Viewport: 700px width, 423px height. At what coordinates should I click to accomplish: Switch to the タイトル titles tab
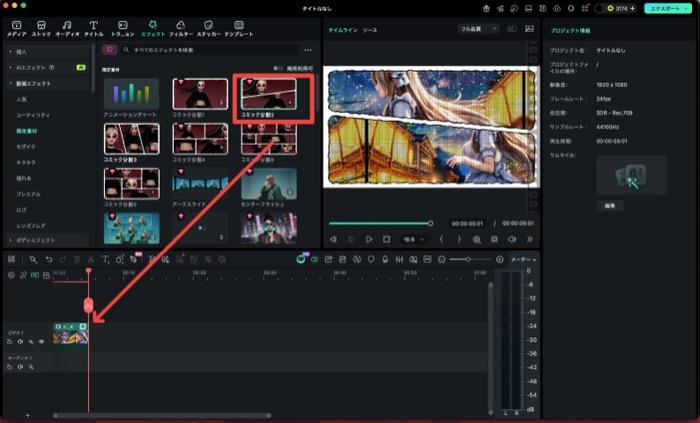(93, 28)
